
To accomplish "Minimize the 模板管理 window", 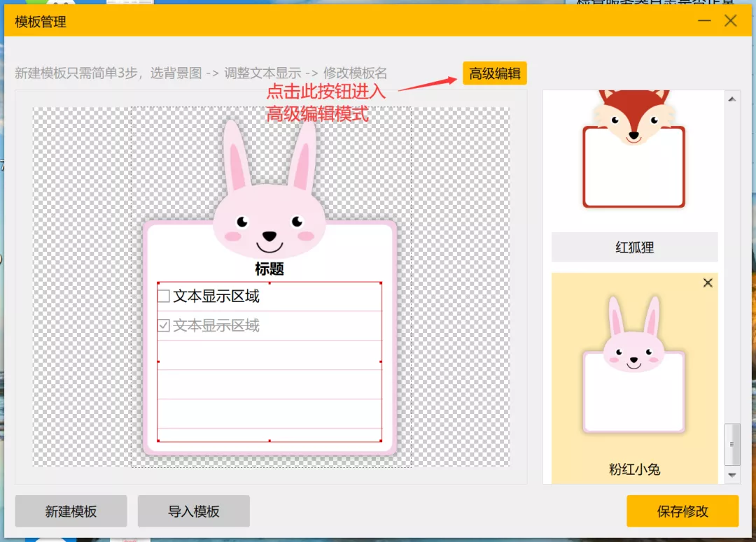I will pyautogui.click(x=704, y=21).
